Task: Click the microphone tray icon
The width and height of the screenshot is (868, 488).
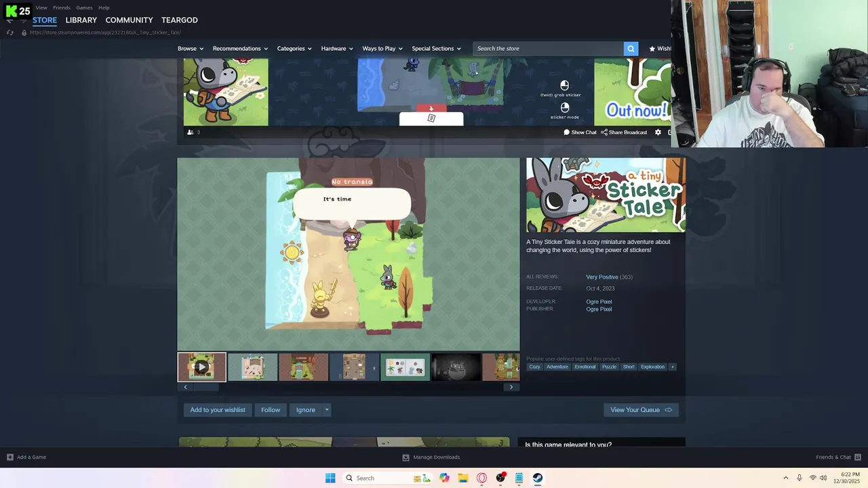Action: click(800, 478)
